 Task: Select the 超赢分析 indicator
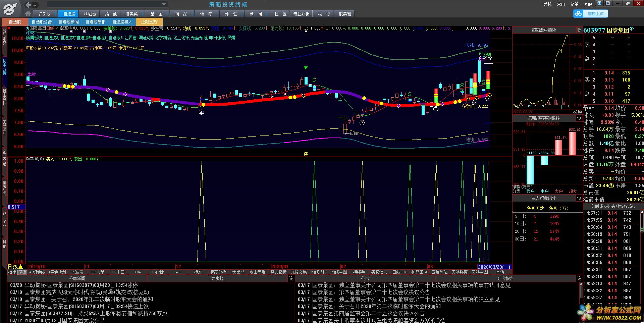218,272
